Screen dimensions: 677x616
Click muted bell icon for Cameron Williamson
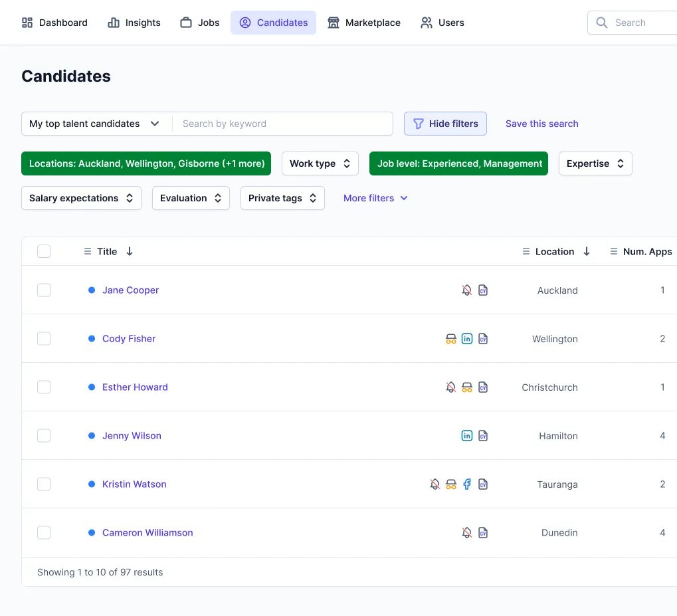pyautogui.click(x=467, y=533)
